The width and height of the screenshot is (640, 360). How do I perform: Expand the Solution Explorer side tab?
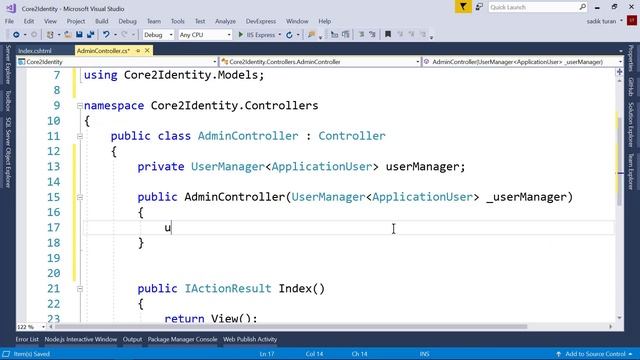(631, 124)
